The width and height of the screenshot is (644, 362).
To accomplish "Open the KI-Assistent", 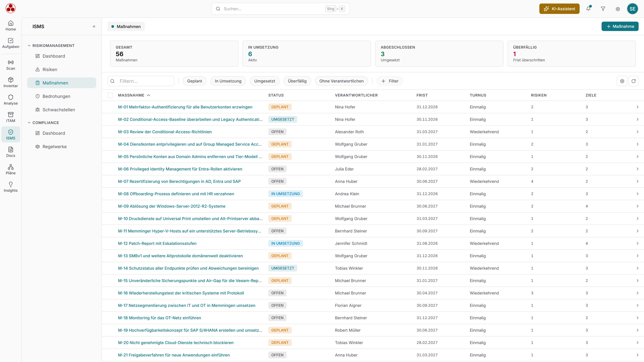I will click(x=559, y=9).
